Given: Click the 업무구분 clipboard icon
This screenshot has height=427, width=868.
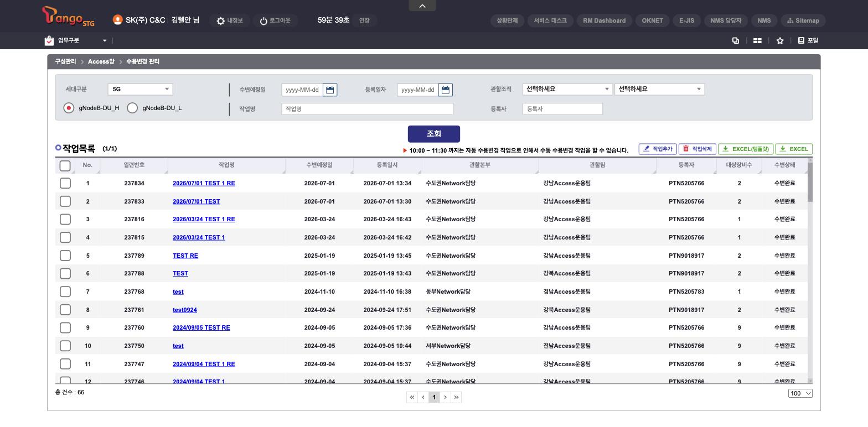Looking at the screenshot, I should [x=49, y=40].
